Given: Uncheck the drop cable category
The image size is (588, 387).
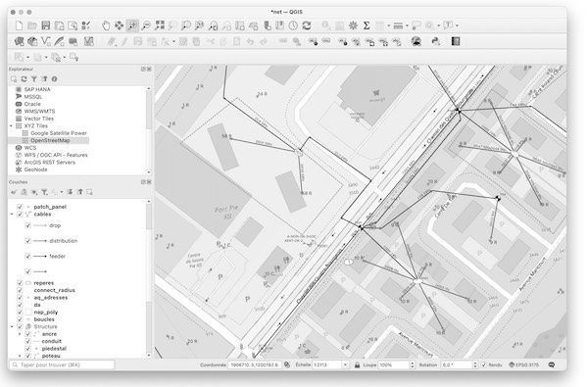Looking at the screenshot, I should coord(27,225).
